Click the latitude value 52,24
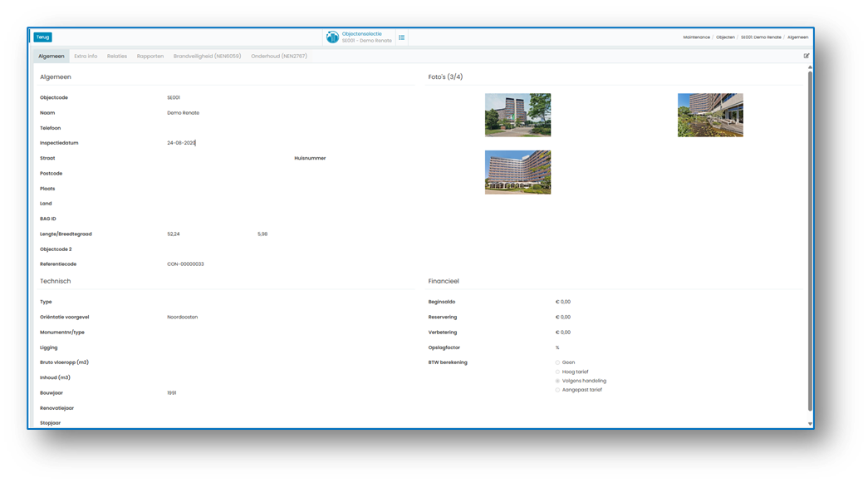The image size is (868, 483). (174, 234)
